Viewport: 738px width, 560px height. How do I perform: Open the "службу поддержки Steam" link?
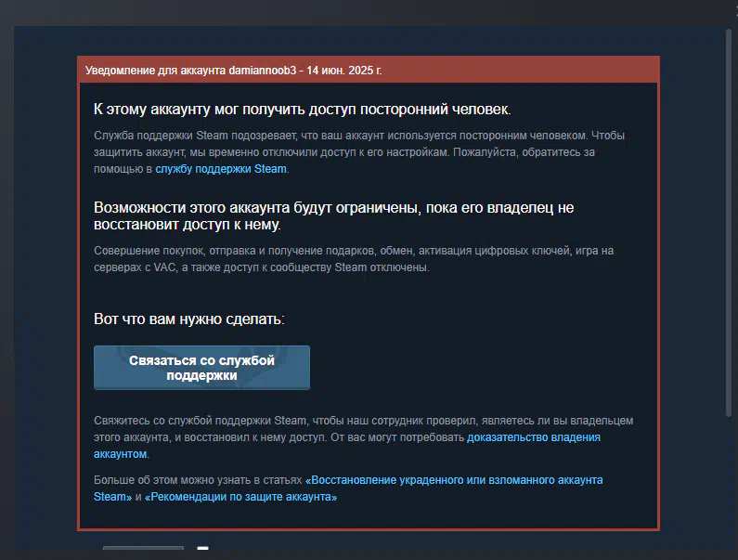pos(221,169)
